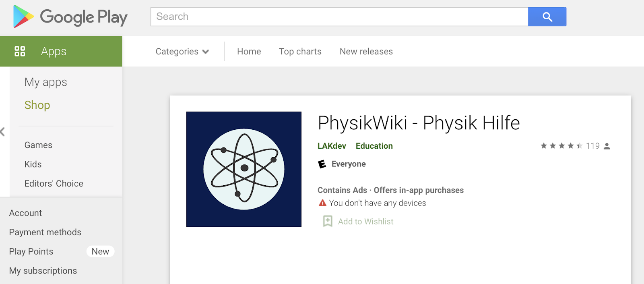Click the red no-devices warning triangle icon

click(x=322, y=203)
